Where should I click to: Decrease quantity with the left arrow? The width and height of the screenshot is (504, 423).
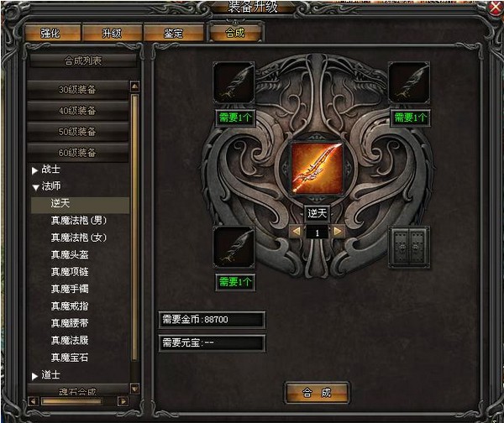[296, 231]
